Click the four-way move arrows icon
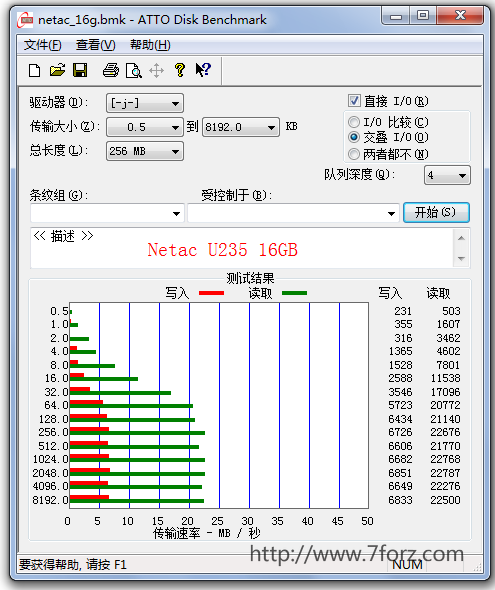The width and height of the screenshot is (495, 590). [156, 70]
